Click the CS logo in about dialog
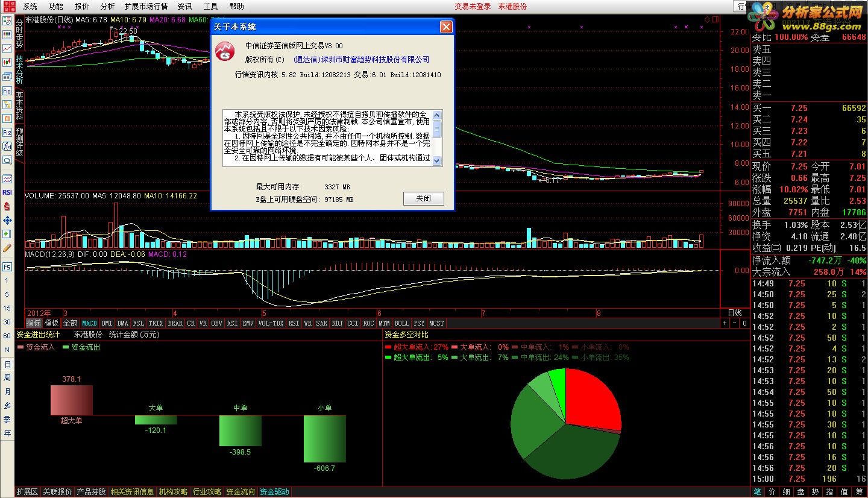Image resolution: width=868 pixels, height=498 pixels. point(225,51)
